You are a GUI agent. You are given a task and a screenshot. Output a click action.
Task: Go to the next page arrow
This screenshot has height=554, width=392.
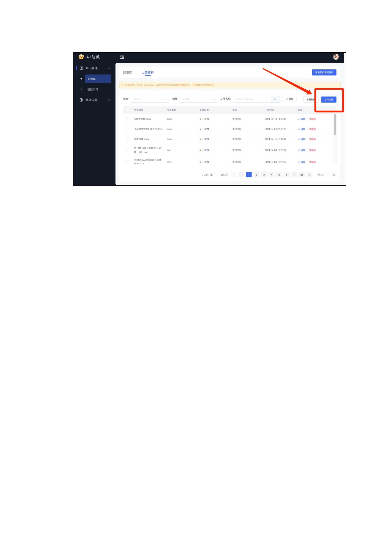pyautogui.click(x=309, y=175)
